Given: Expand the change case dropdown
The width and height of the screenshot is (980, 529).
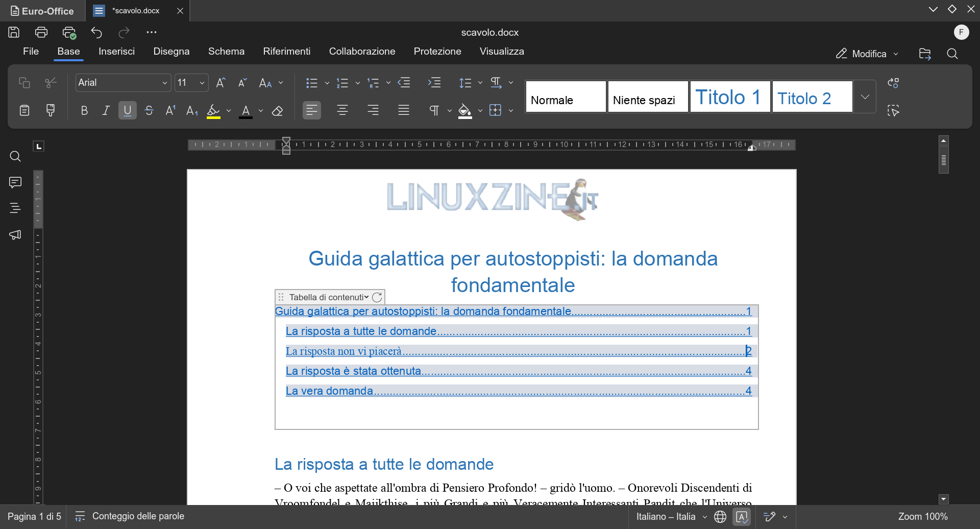Looking at the screenshot, I should pos(281,83).
